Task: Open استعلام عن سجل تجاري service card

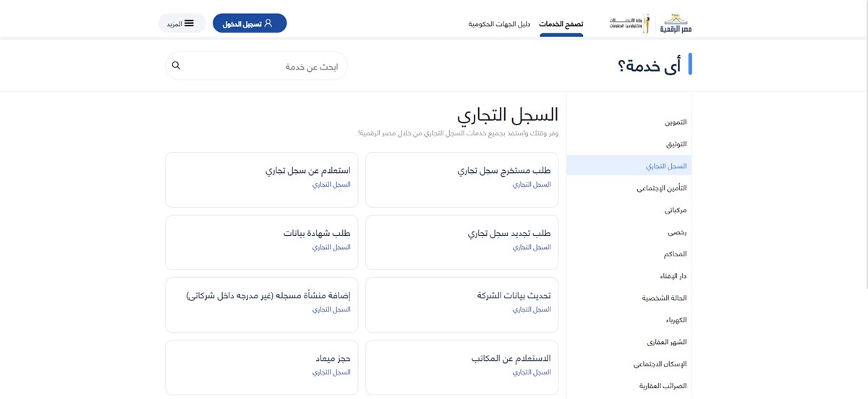Action: pyautogui.click(x=262, y=180)
